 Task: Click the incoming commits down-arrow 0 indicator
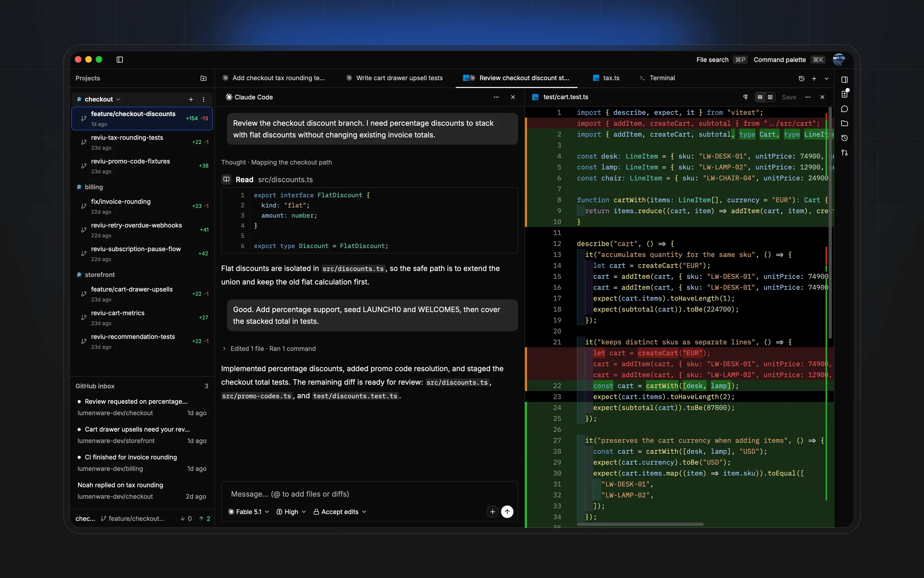[186, 519]
